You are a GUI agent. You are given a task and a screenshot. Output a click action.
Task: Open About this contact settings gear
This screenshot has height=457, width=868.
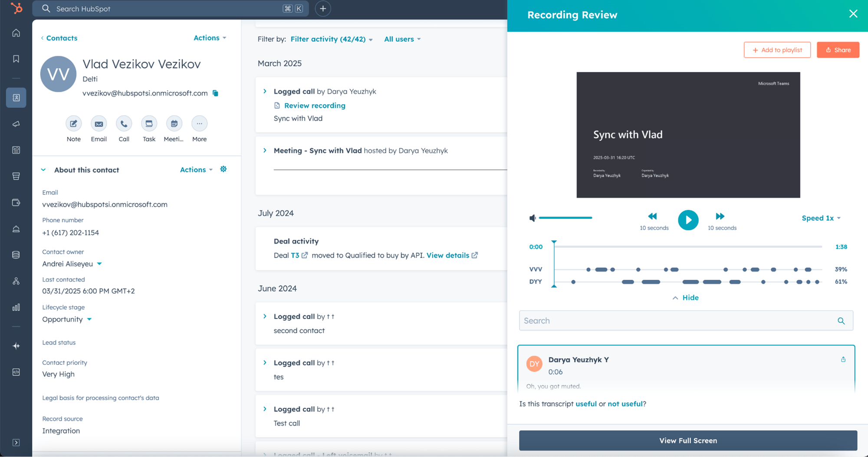[224, 169]
